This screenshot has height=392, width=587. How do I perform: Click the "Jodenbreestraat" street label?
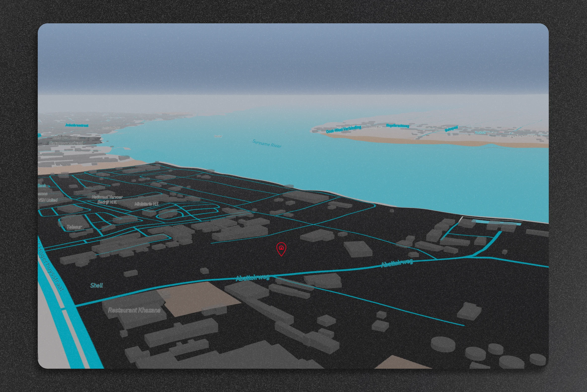[76, 125]
